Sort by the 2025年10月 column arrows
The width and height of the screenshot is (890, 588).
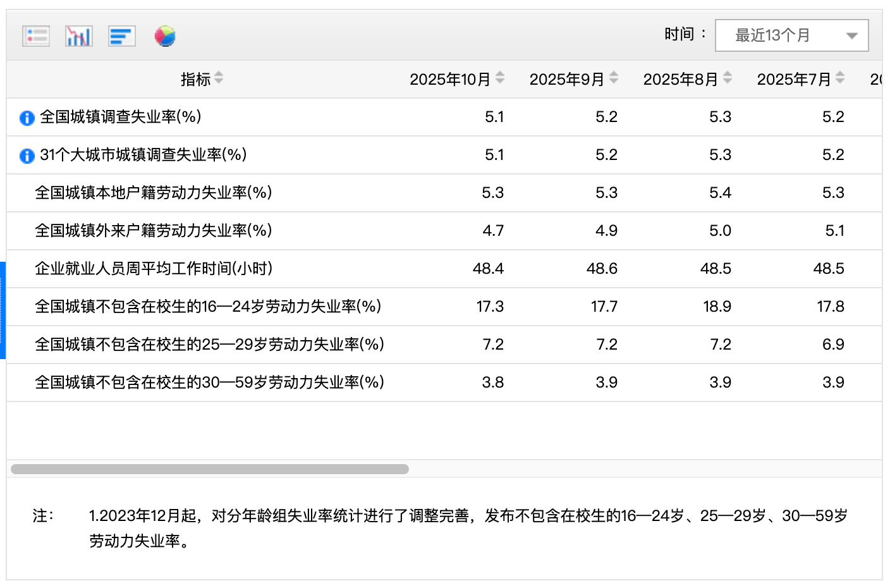click(500, 78)
